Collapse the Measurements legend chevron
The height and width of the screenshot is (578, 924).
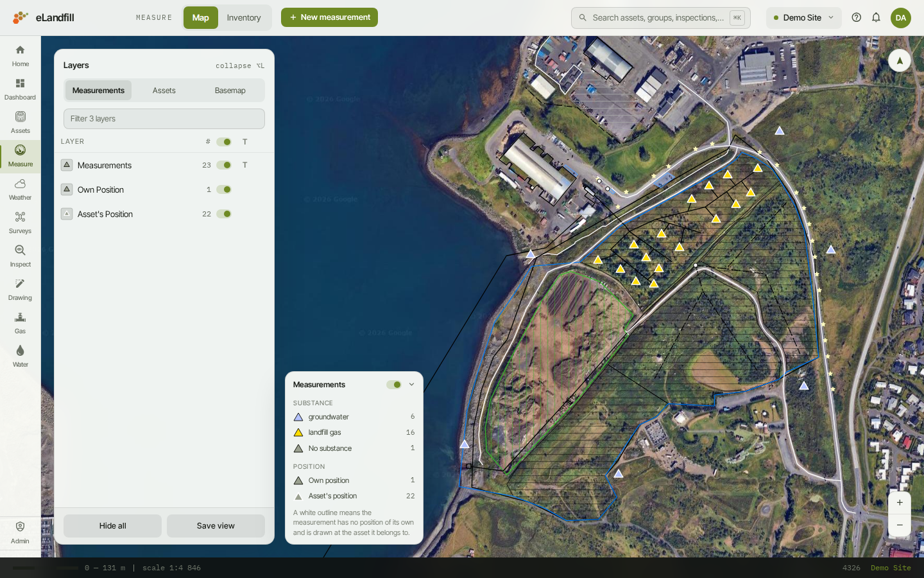tap(411, 385)
